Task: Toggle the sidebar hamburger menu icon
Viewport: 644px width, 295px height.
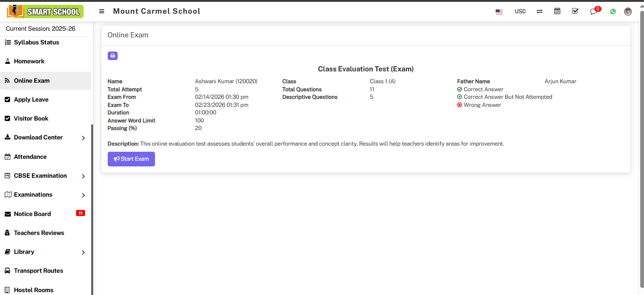Action: [x=102, y=11]
